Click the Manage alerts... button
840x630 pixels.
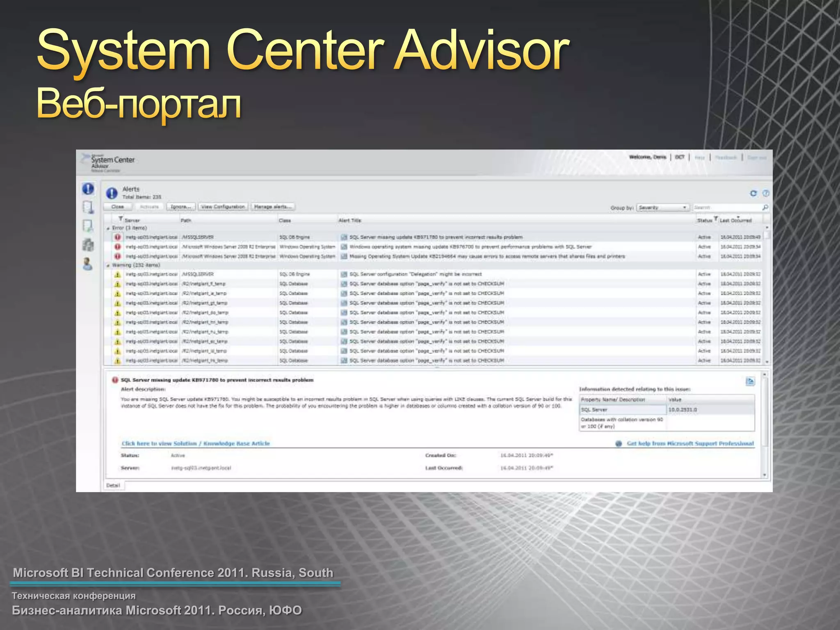(273, 207)
